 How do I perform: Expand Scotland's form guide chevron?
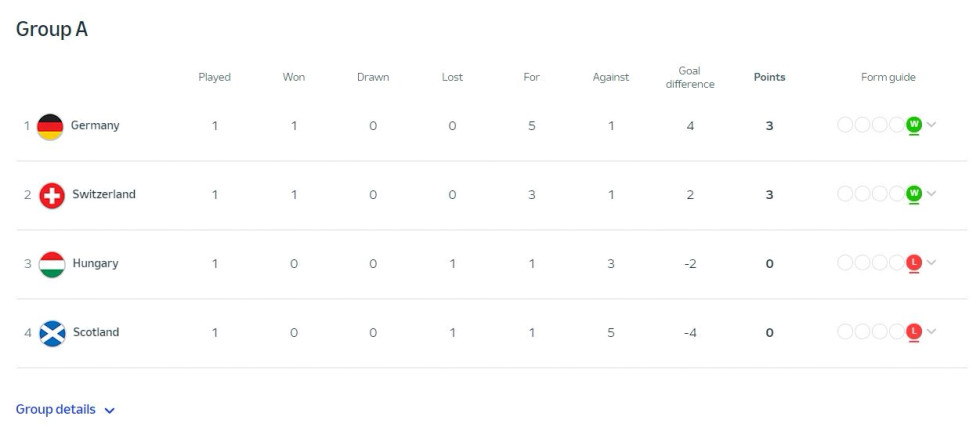[931, 331]
